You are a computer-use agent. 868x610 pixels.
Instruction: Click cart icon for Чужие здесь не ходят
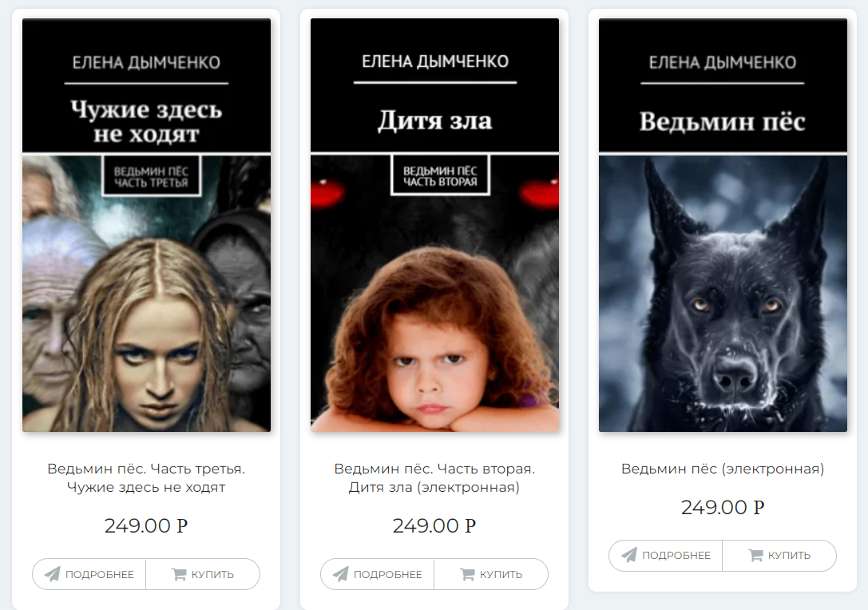point(179,574)
